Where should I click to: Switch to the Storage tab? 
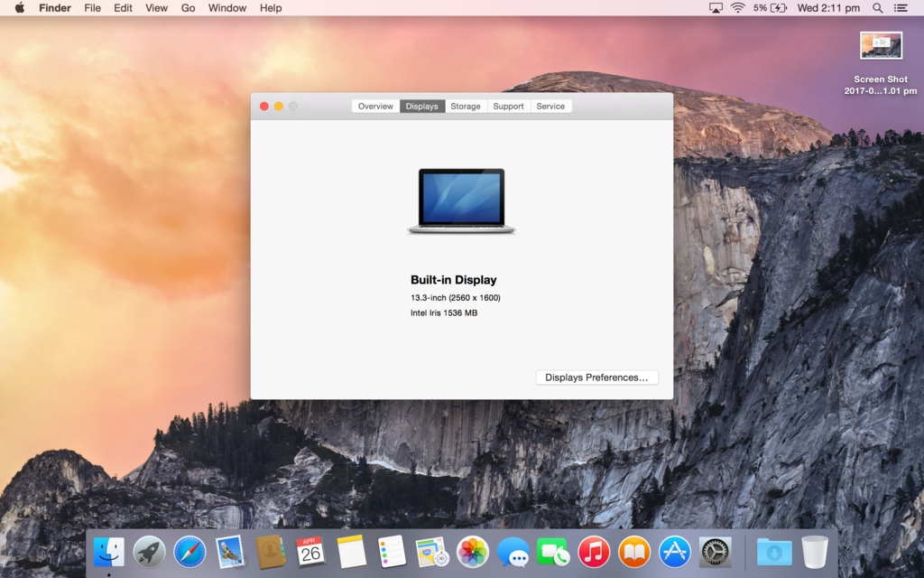pyautogui.click(x=466, y=107)
